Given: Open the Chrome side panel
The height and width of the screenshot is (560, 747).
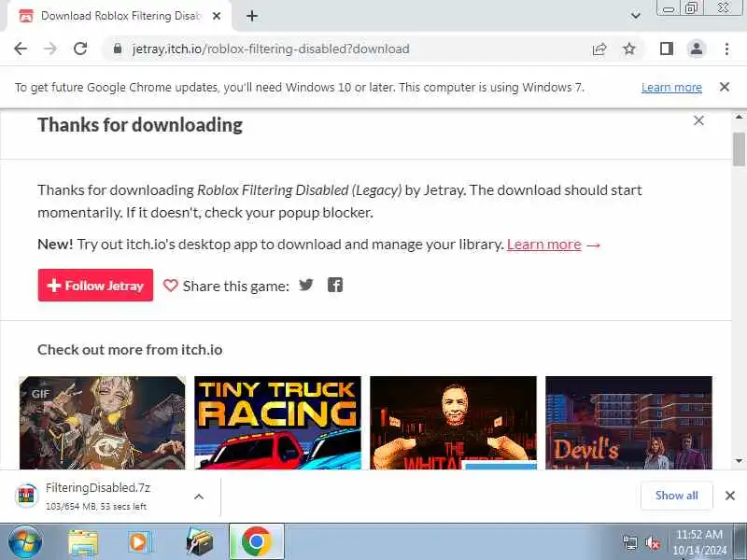Looking at the screenshot, I should point(667,49).
